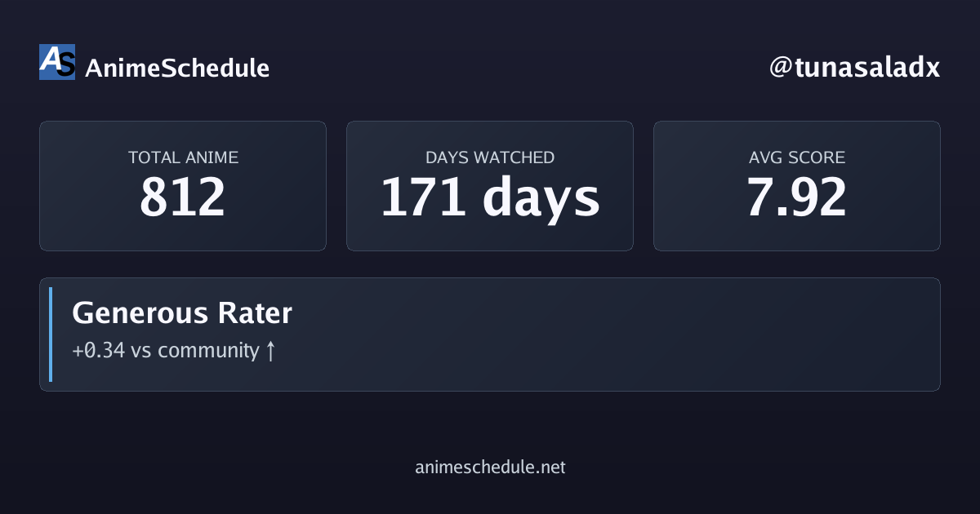This screenshot has width=980, height=514.
Task: Click the AnimeSchedule AS logo icon
Action: 57,62
